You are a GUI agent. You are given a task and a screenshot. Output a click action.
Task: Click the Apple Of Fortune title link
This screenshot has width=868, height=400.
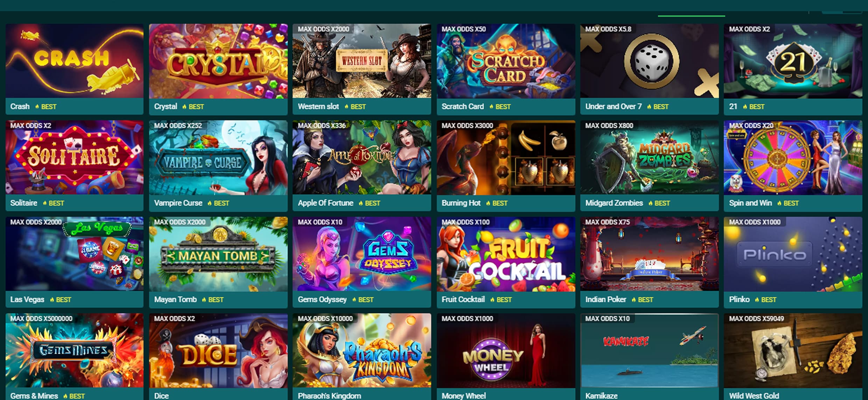(325, 203)
